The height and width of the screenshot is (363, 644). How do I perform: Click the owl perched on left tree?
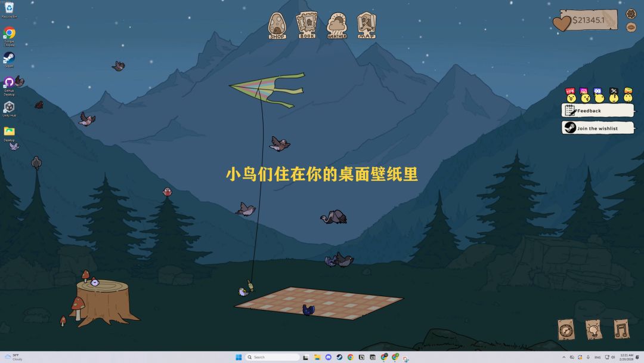pos(36,163)
